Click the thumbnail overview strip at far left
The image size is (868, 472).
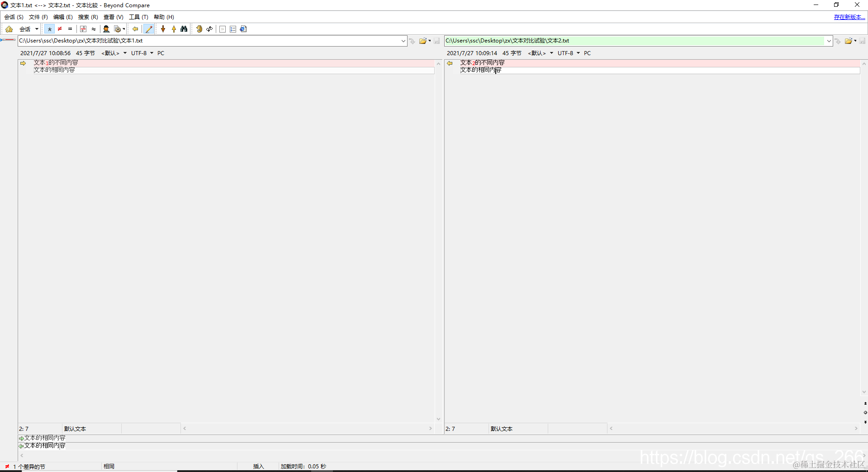[8, 40]
